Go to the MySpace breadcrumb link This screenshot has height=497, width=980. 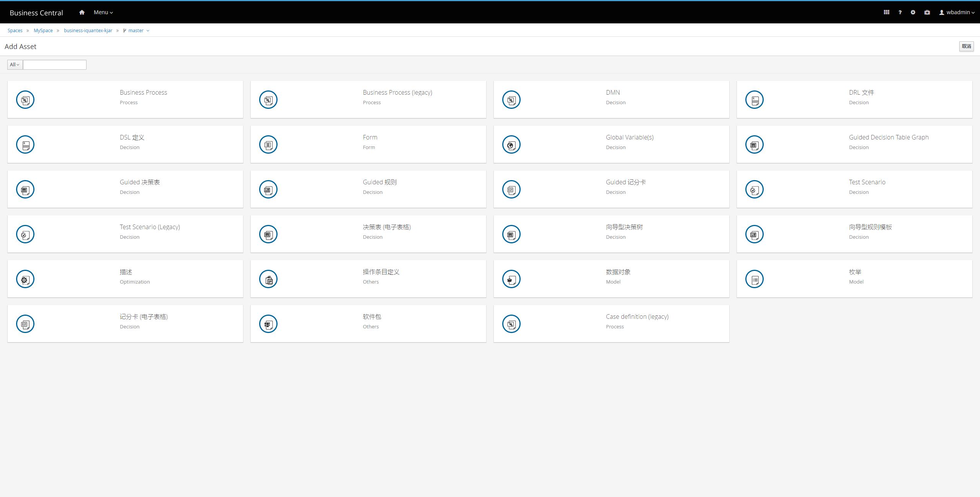click(x=43, y=31)
